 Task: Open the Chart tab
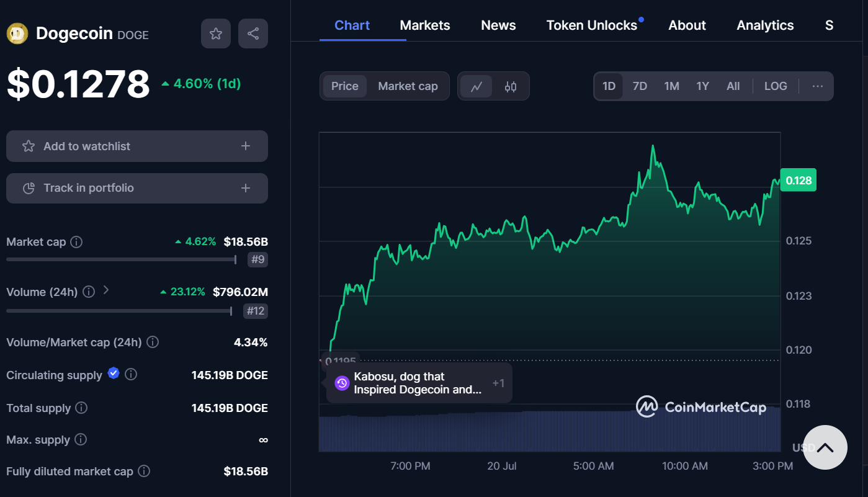(352, 25)
